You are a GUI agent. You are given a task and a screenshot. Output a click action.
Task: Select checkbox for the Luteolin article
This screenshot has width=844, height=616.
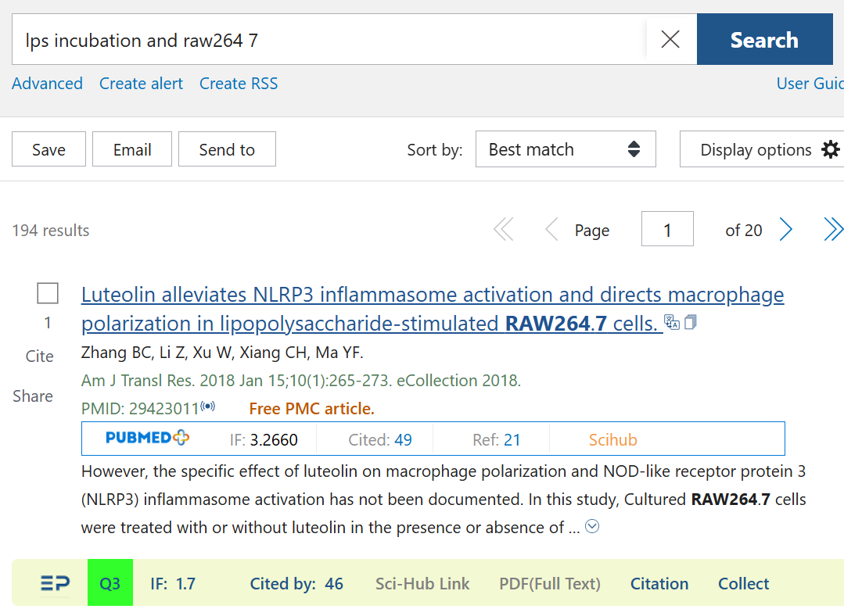tap(48, 294)
